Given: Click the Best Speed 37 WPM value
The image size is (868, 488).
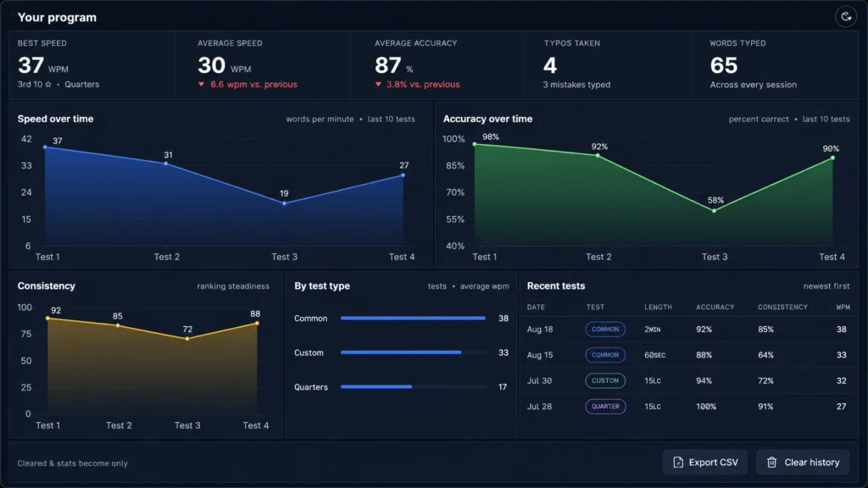Looking at the screenshot, I should 43,66.
